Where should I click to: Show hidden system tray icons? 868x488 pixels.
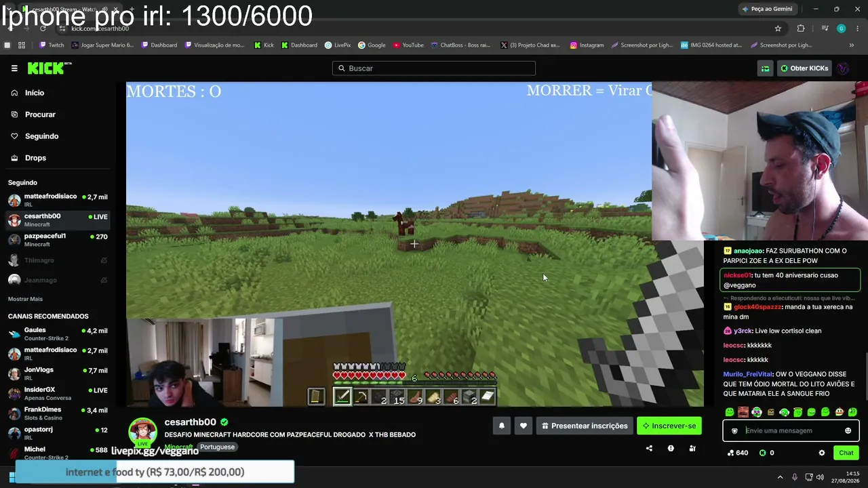point(780,477)
